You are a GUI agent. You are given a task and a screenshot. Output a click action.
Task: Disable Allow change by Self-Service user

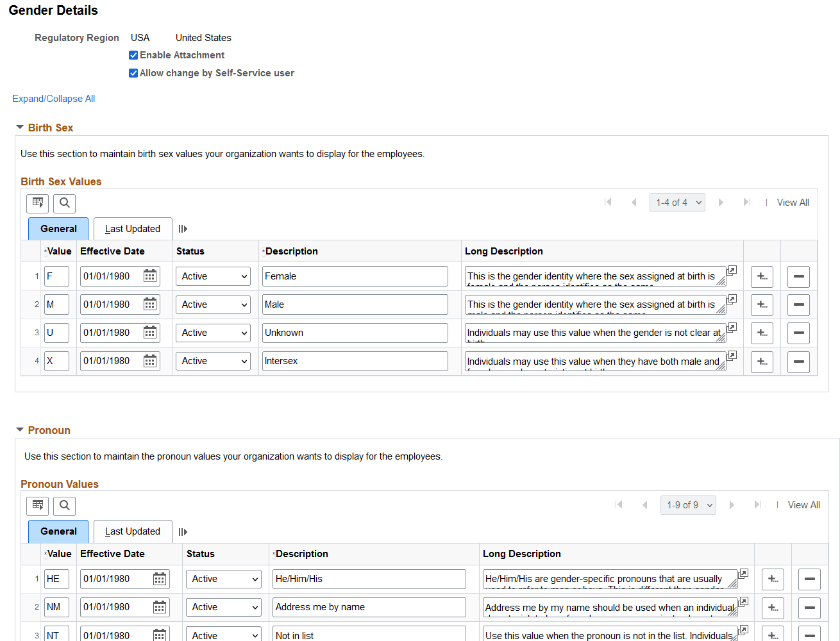coord(133,72)
